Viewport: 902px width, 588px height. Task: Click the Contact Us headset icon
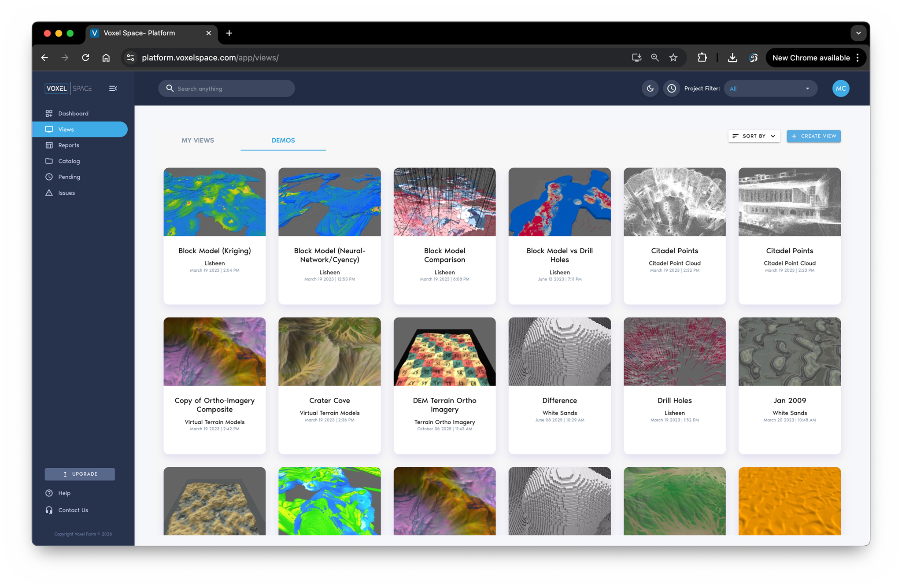[x=49, y=510]
